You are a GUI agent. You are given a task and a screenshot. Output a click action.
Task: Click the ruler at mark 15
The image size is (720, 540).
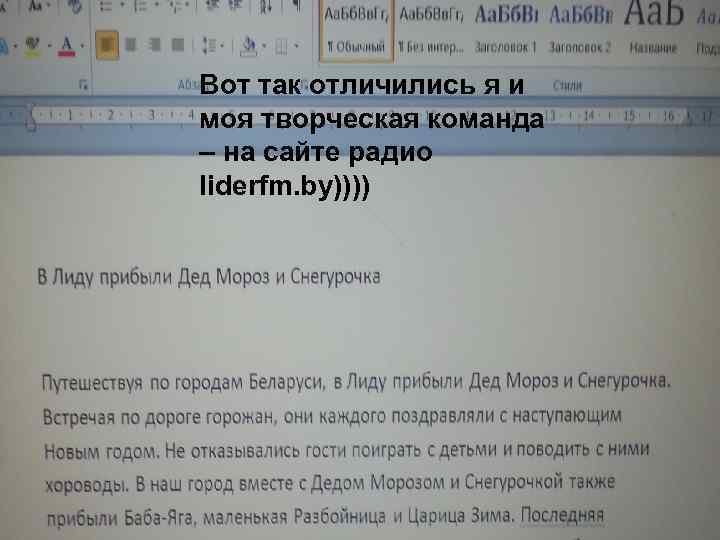pos(629,116)
